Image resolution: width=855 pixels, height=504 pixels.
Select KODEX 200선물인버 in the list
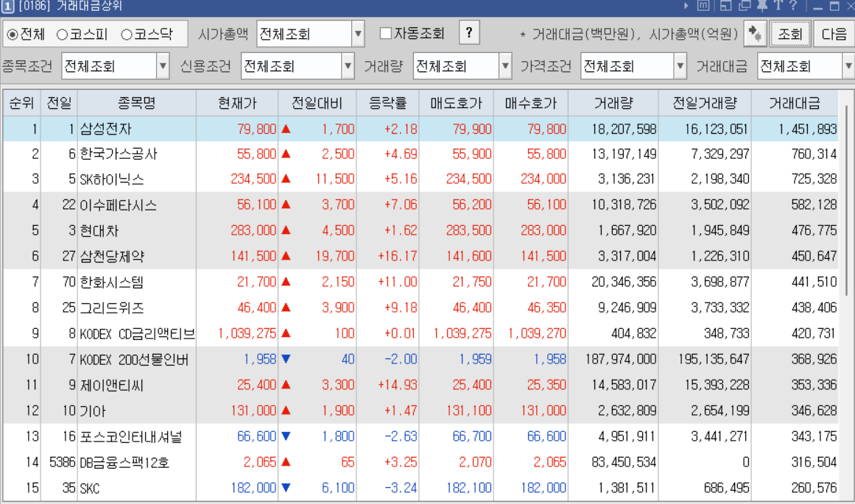[x=134, y=360]
